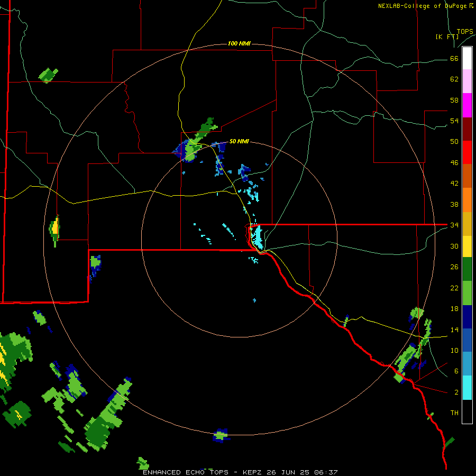Select the 14 value on the legend
Viewport: 476px width, 476px height.
point(454,329)
